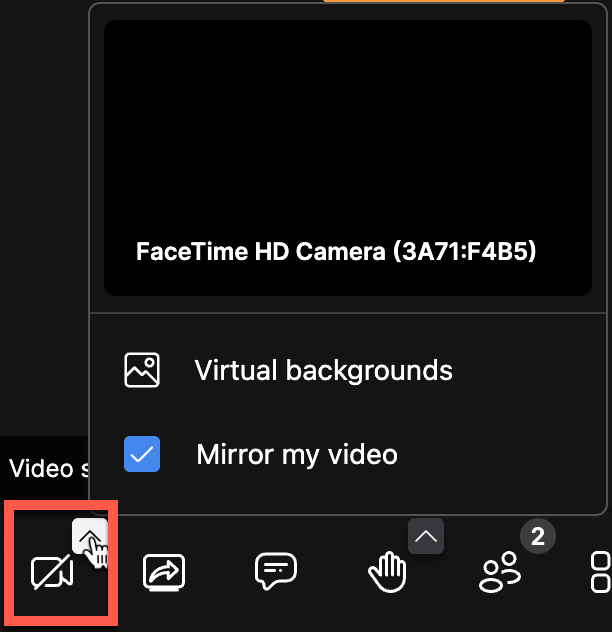Open the chat speech bubble icon
Image resolution: width=612 pixels, height=632 pixels.
tap(276, 571)
